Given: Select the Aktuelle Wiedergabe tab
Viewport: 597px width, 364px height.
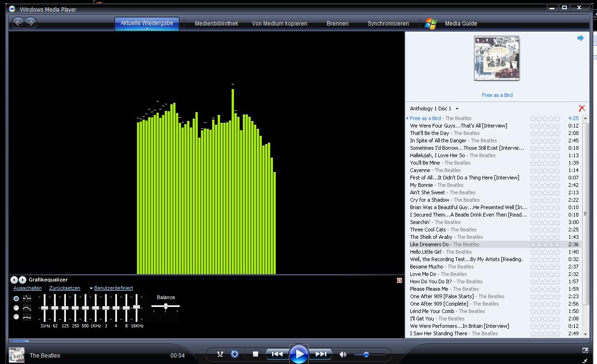Looking at the screenshot, I should point(147,23).
